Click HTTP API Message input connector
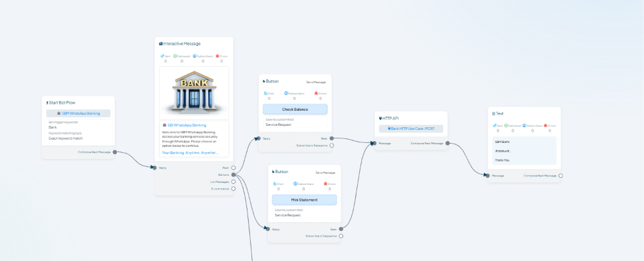Image resolution: width=644 pixels, height=261 pixels. pos(375,143)
